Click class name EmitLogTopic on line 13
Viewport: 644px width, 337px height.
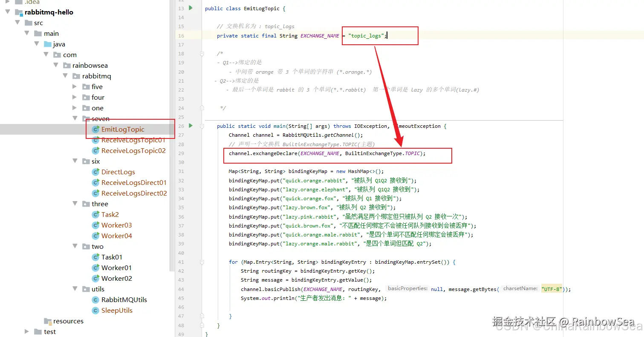coord(262,9)
